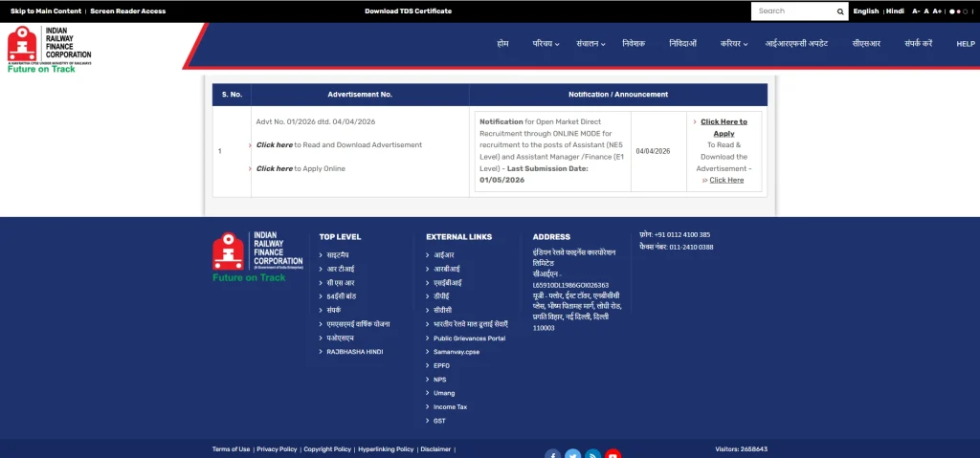Open the निविदाओं menu item
The width and height of the screenshot is (980, 458).
[682, 44]
